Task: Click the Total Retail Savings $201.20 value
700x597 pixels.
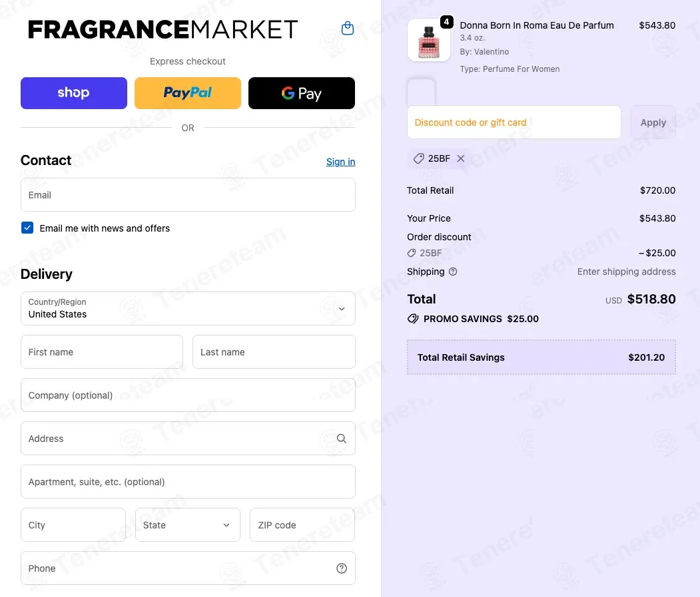Action: 647,357
